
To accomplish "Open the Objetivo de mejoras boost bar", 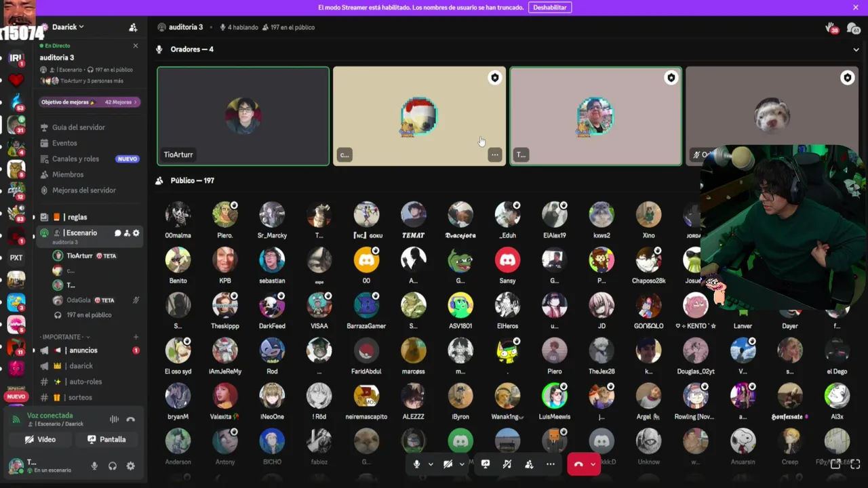I will pyautogui.click(x=90, y=102).
